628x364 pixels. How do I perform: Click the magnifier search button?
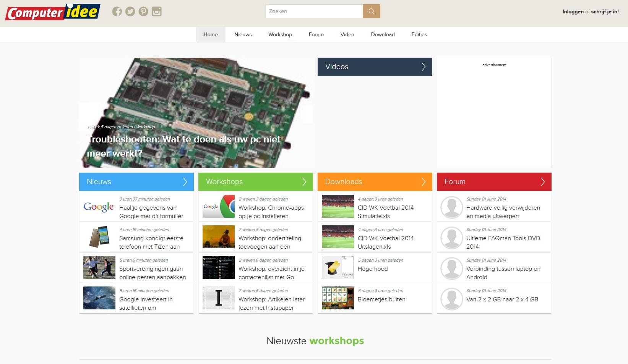[x=372, y=11]
